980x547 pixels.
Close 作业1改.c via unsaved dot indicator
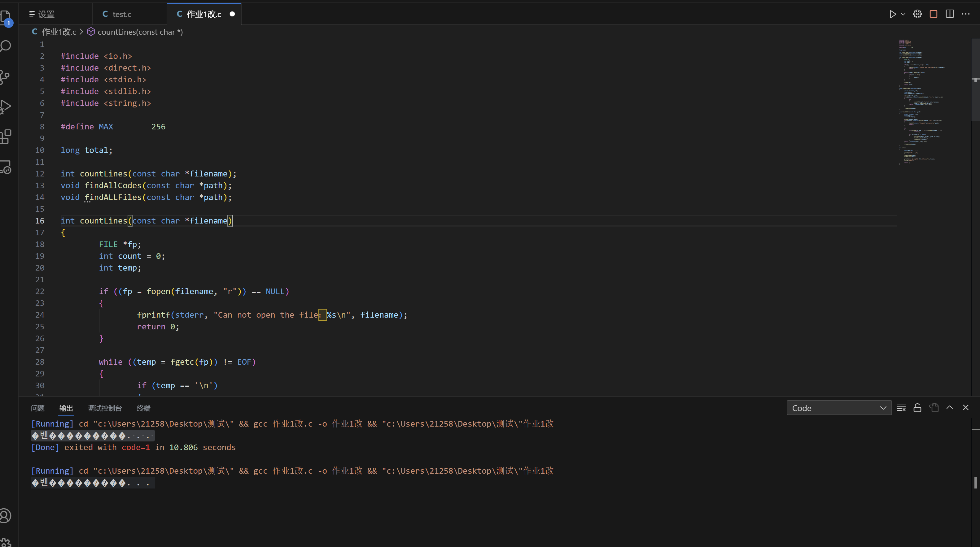coord(232,14)
